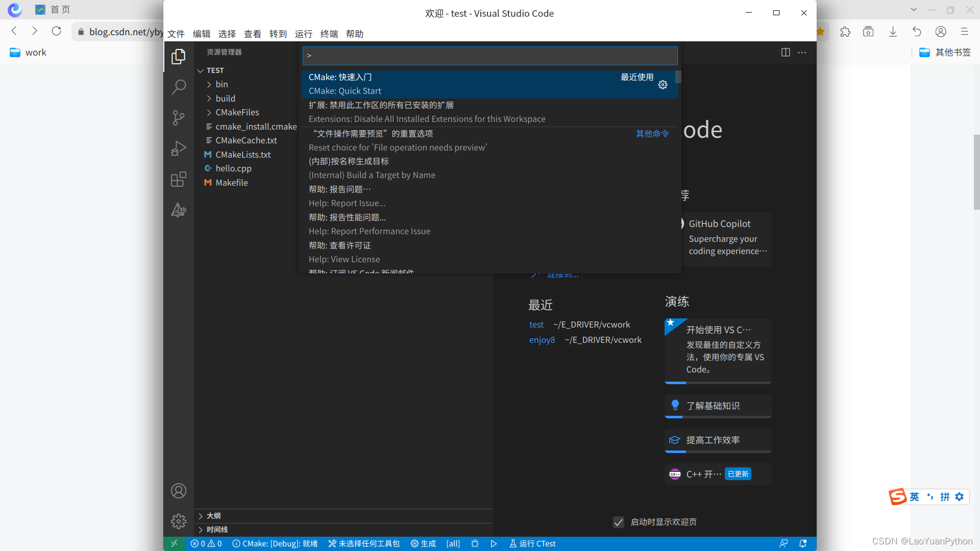Open the 了解基础知识 walkthrough
The image size is (980, 551).
pos(718,406)
